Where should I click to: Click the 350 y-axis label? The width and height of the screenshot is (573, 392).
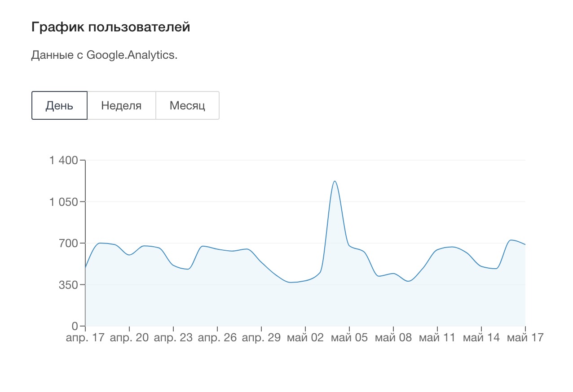click(x=69, y=285)
